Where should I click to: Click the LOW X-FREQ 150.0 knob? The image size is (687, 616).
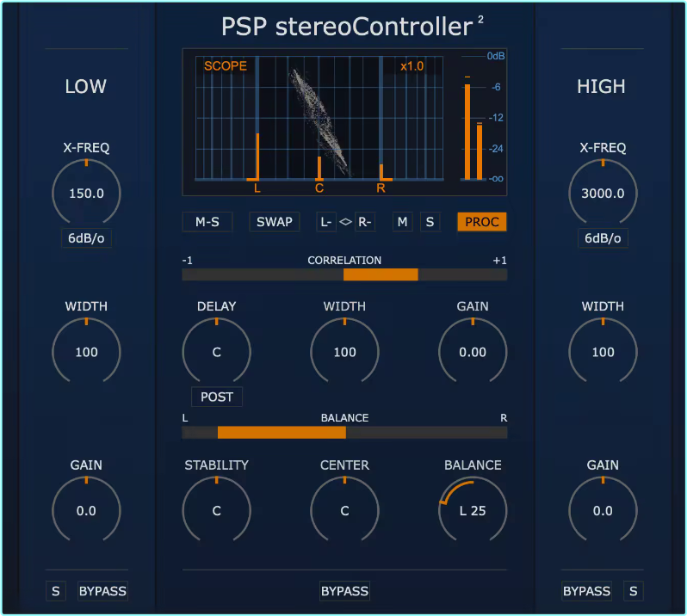[x=86, y=194]
